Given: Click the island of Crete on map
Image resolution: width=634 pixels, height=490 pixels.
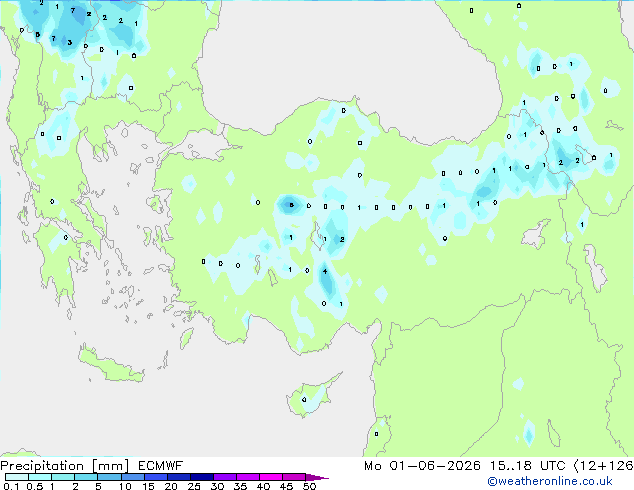Looking at the screenshot, I should [x=110, y=365].
